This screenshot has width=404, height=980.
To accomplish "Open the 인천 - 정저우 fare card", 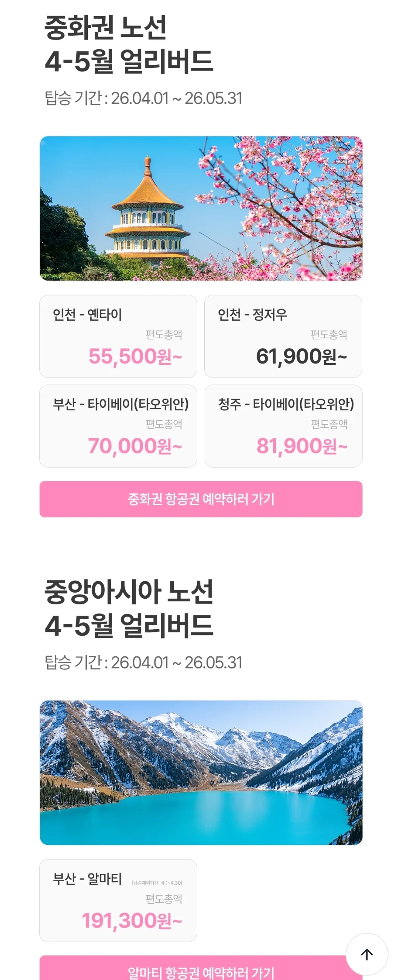I will (283, 336).
